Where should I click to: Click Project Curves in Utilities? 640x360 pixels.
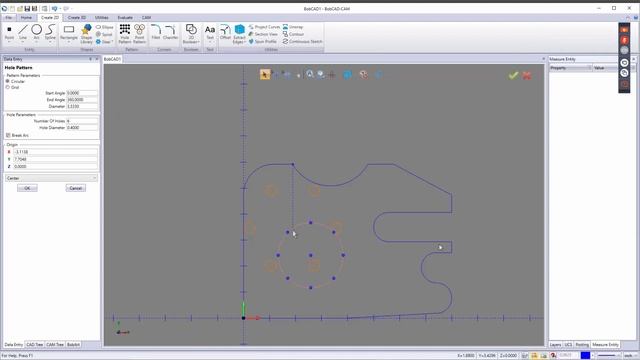264,27
